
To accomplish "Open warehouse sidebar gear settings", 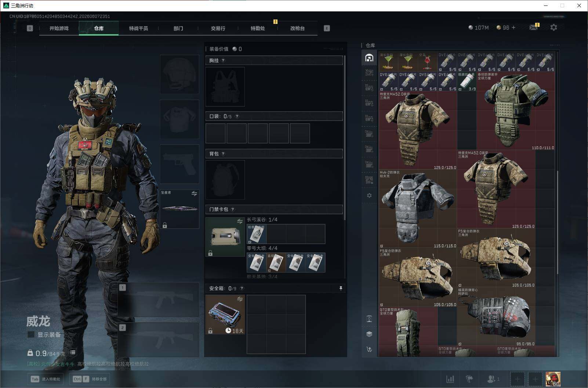I will coord(369,195).
